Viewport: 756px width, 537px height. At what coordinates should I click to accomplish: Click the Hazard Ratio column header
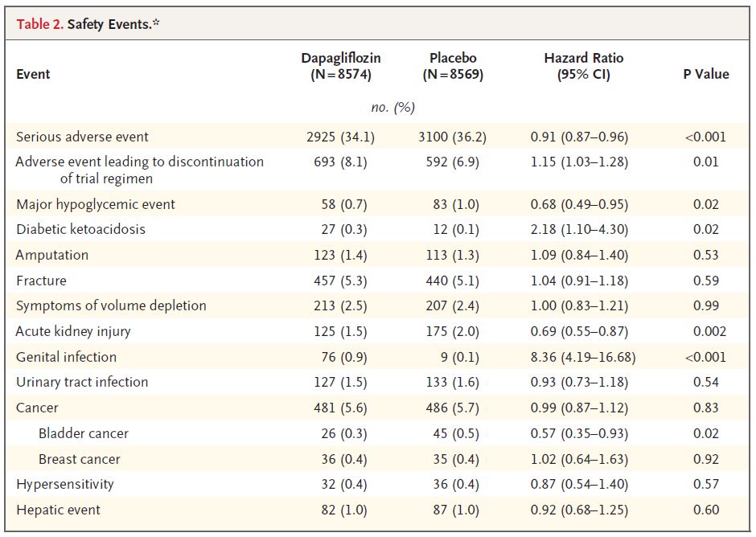[583, 66]
